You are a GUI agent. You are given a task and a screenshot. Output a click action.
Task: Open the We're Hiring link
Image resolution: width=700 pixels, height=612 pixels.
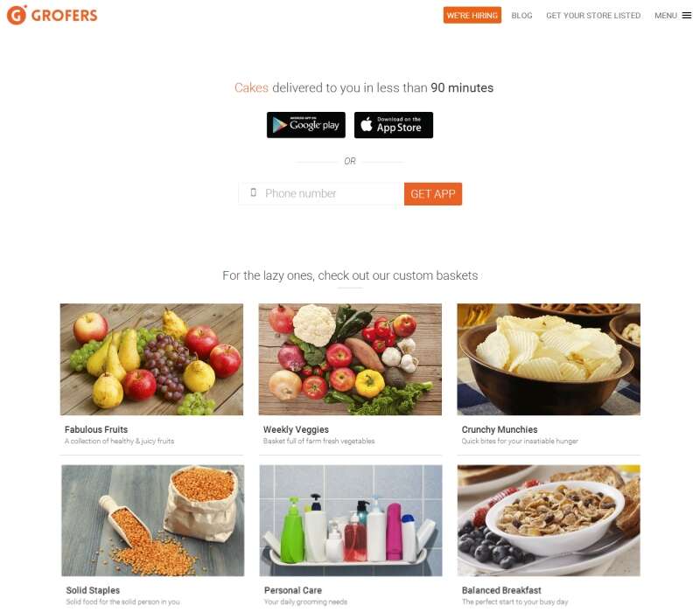pos(472,15)
